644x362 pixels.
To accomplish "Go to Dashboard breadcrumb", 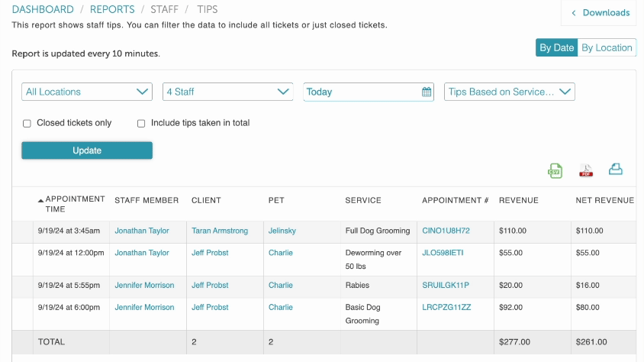I will click(x=43, y=10).
